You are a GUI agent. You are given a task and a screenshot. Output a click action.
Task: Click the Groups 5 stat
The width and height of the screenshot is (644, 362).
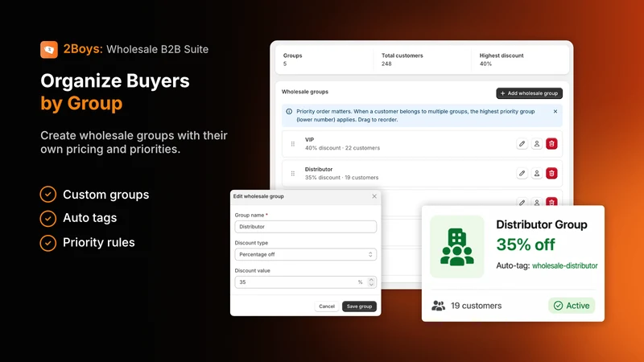pos(292,60)
